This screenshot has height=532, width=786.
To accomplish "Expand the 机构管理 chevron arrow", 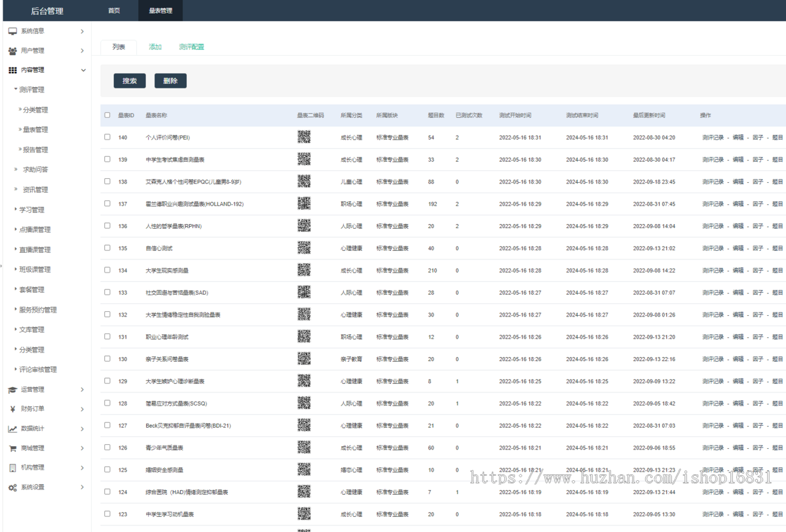I will (x=82, y=468).
